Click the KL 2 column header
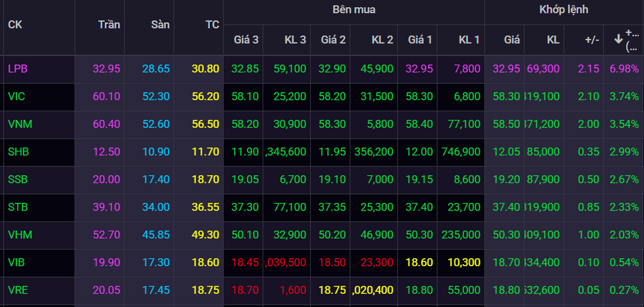The height and width of the screenshot is (307, 644). point(383,40)
